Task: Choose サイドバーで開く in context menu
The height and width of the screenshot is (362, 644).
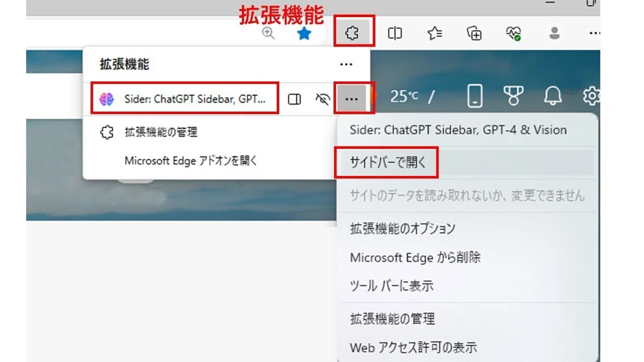Action: [x=387, y=162]
